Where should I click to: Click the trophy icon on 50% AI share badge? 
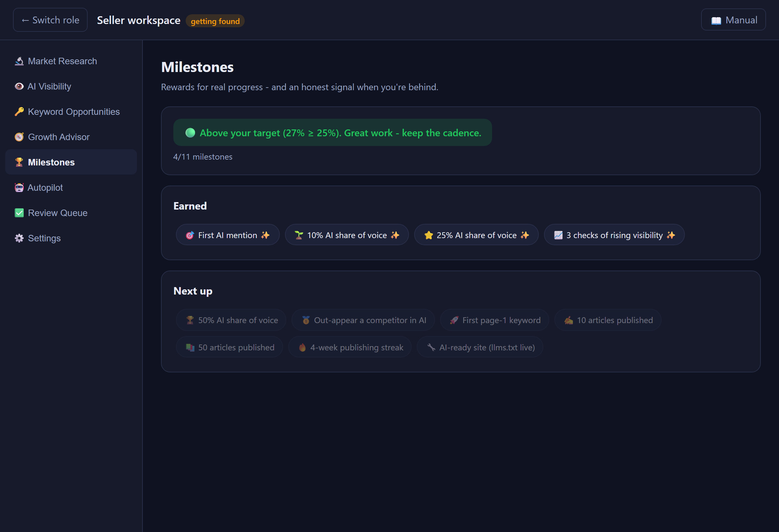[190, 320]
